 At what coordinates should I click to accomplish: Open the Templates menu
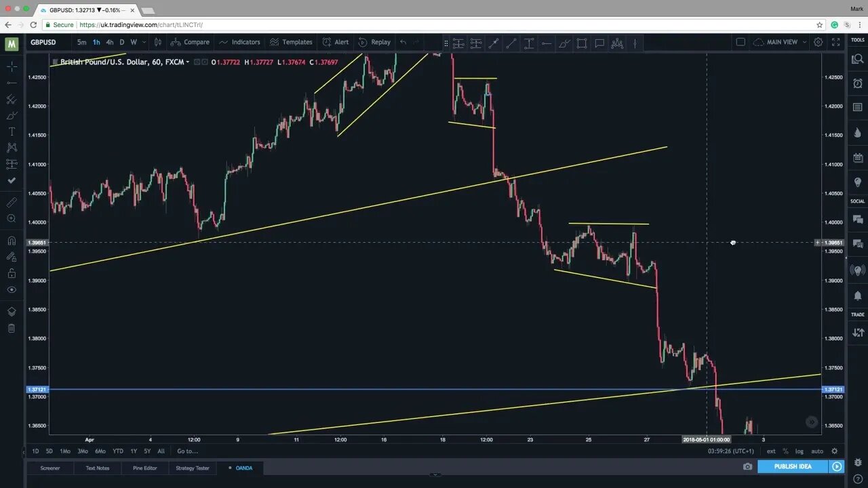pyautogui.click(x=291, y=42)
